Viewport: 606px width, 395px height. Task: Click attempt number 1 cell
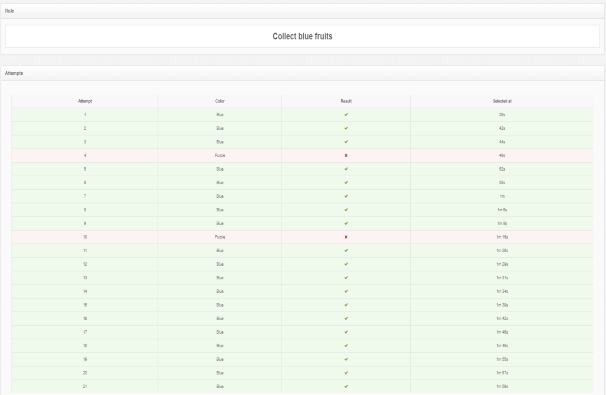[85, 115]
